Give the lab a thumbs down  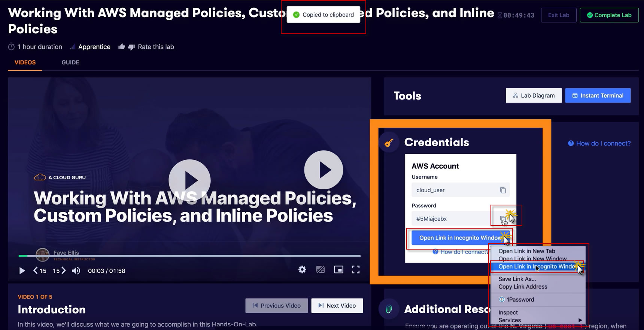pos(131,47)
